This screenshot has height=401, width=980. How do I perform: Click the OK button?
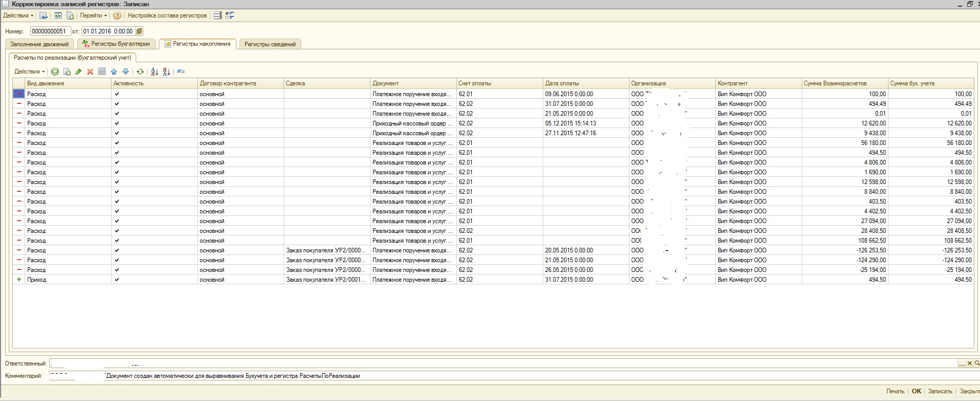point(916,391)
